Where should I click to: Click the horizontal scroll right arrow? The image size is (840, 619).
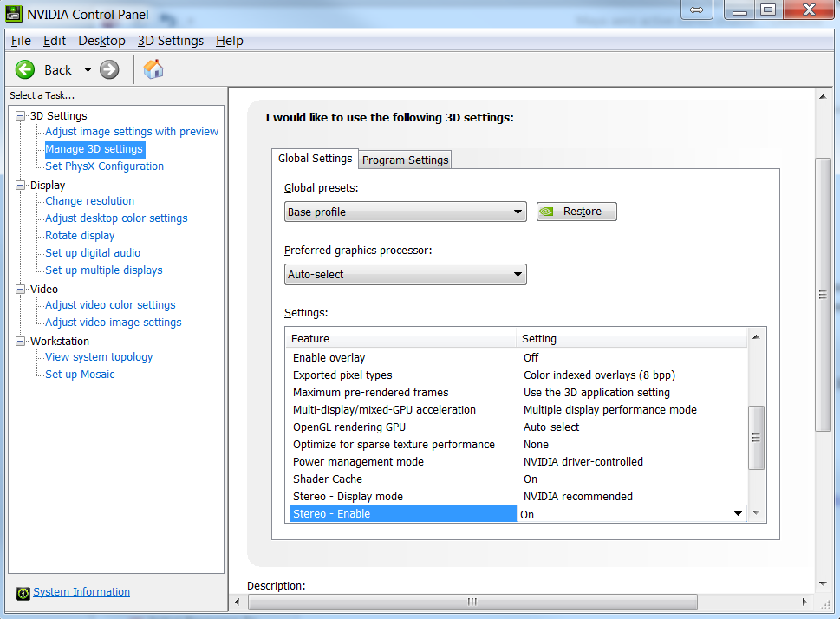[804, 602]
